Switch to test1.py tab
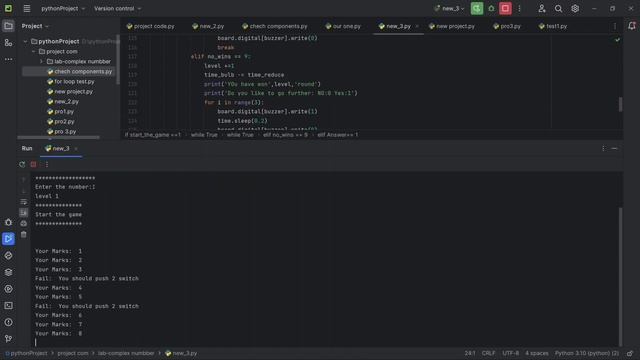The width and height of the screenshot is (640, 360). pyautogui.click(x=553, y=26)
